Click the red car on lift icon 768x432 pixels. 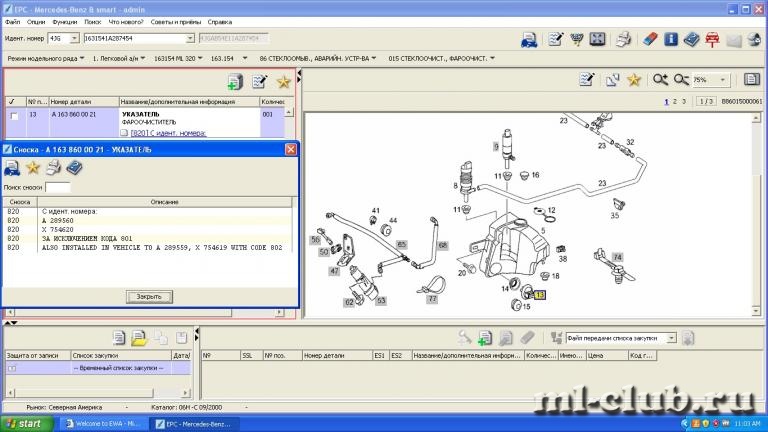712,39
